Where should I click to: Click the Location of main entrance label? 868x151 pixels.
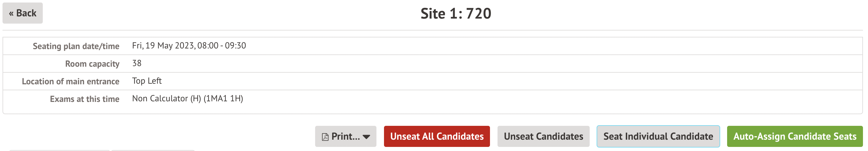tap(70, 81)
